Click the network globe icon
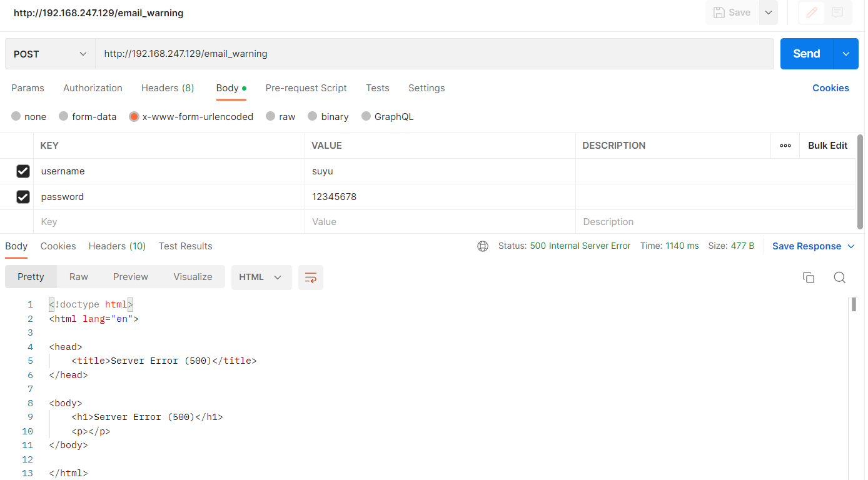This screenshot has height=480, width=868. tap(483, 246)
